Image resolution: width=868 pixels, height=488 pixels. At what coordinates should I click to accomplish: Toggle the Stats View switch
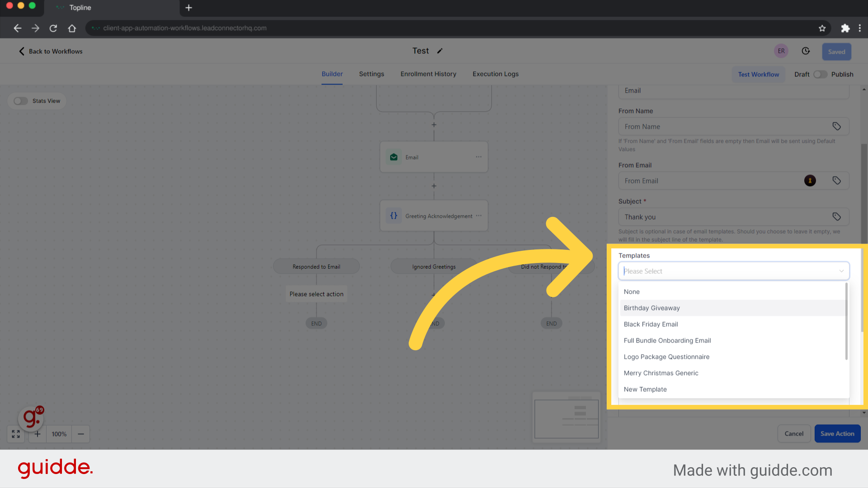tap(21, 101)
